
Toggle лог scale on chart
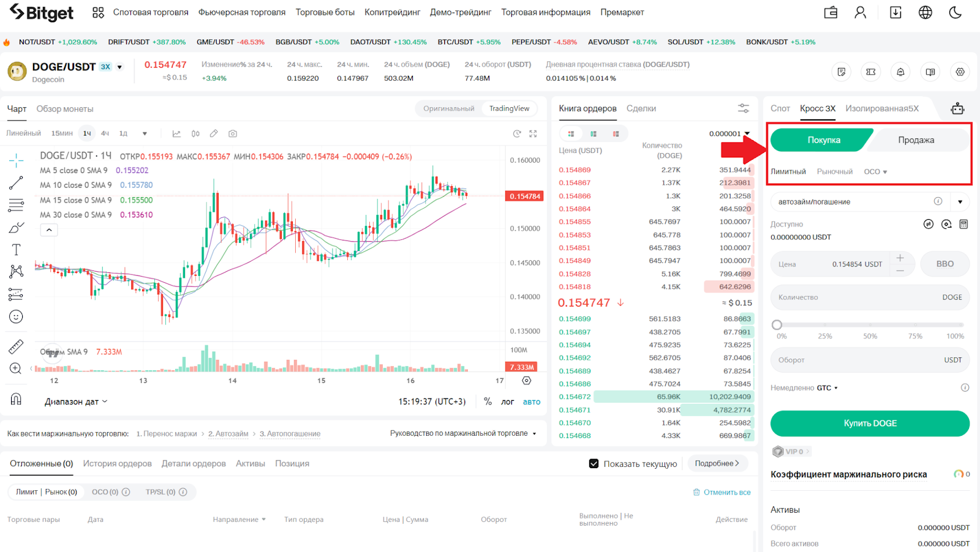507,401
